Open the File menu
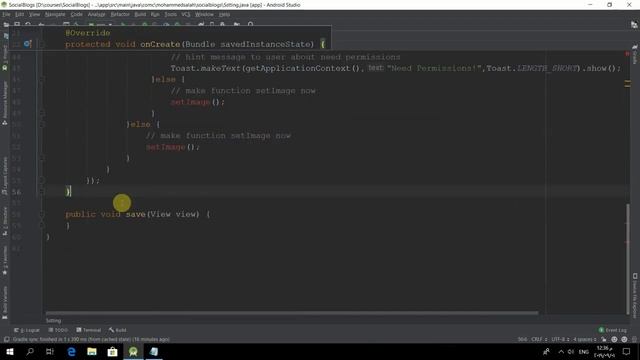640x360 pixels. pyautogui.click(x=6, y=14)
